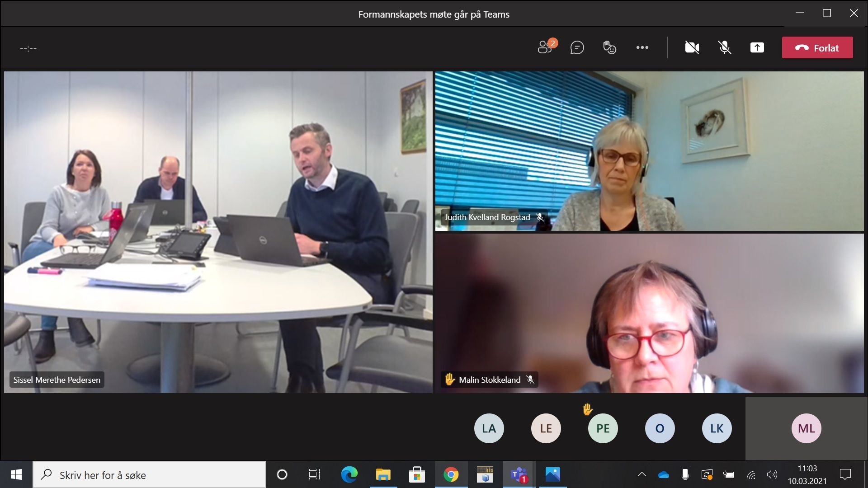Select the PE participant avatar
This screenshot has width=868, height=488.
click(603, 428)
